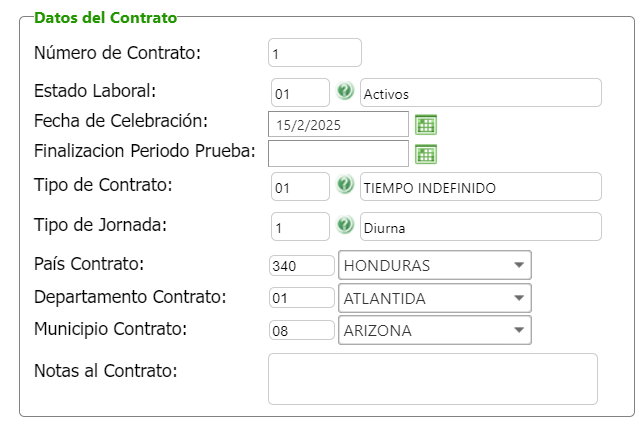Expand the Departamento Contrato ATLANTIDA dropdown
The height and width of the screenshot is (421, 637).
coord(519,298)
